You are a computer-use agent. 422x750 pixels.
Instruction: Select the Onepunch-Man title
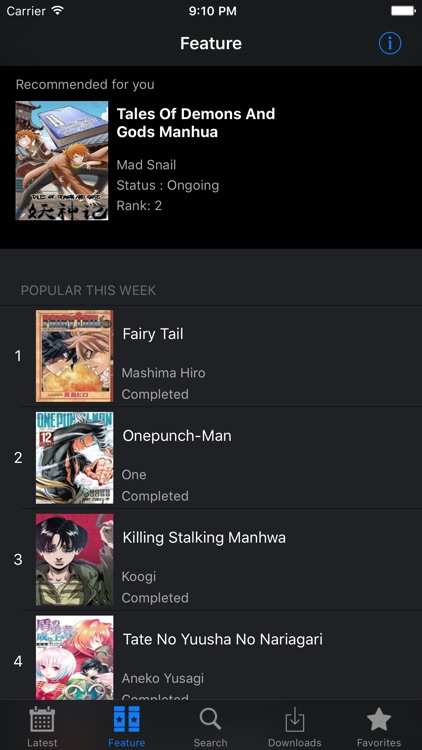pos(177,436)
